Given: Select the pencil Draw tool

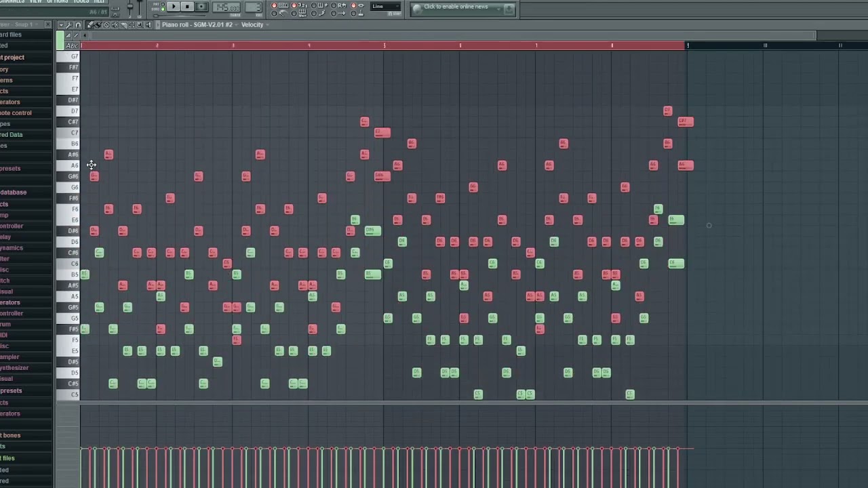Looking at the screenshot, I should [90, 24].
